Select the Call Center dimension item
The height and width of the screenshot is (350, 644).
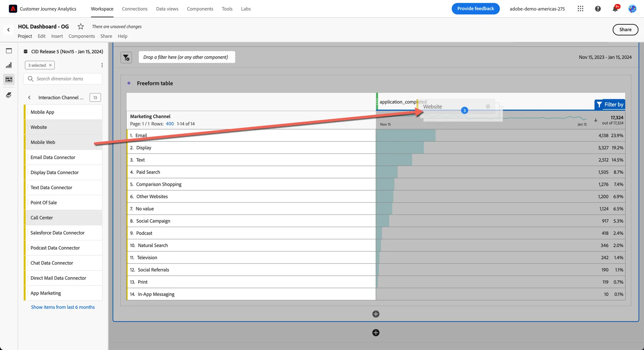(63, 218)
